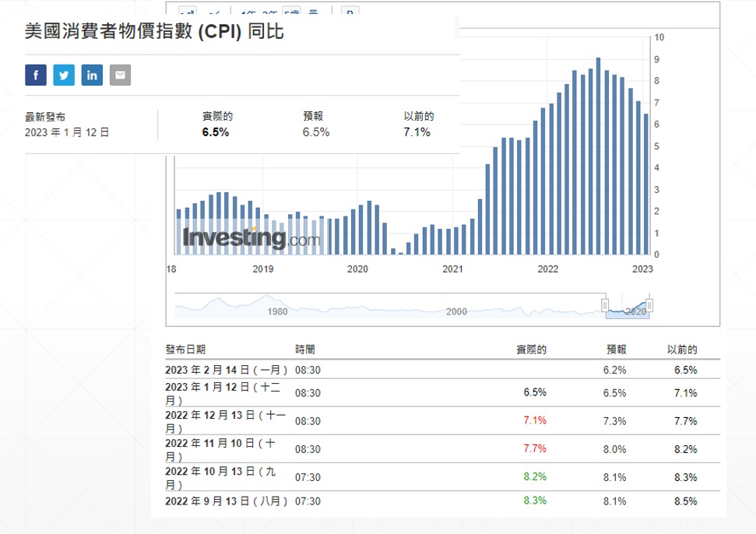Click the 2022 年 9 月 13 日 release date
756x534 pixels.
click(x=226, y=501)
